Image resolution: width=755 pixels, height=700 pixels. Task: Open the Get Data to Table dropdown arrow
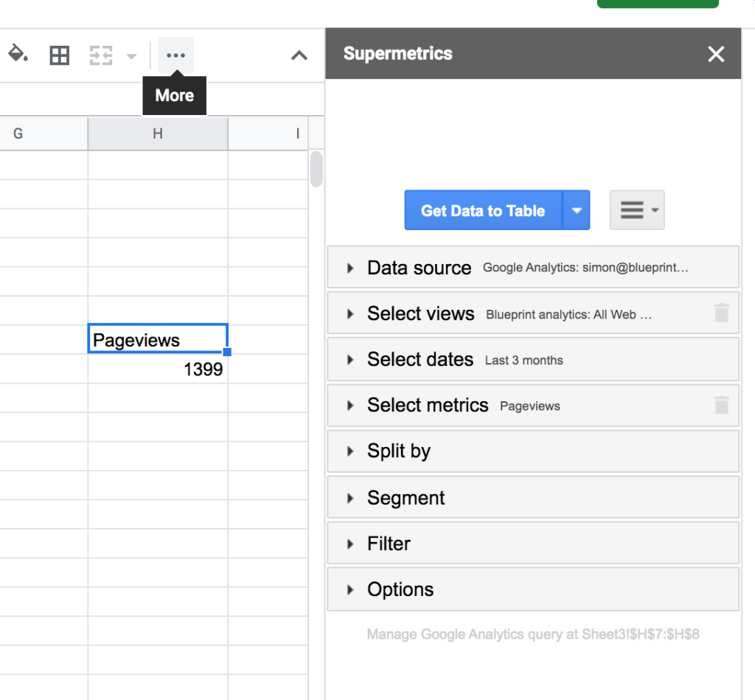[x=577, y=210]
